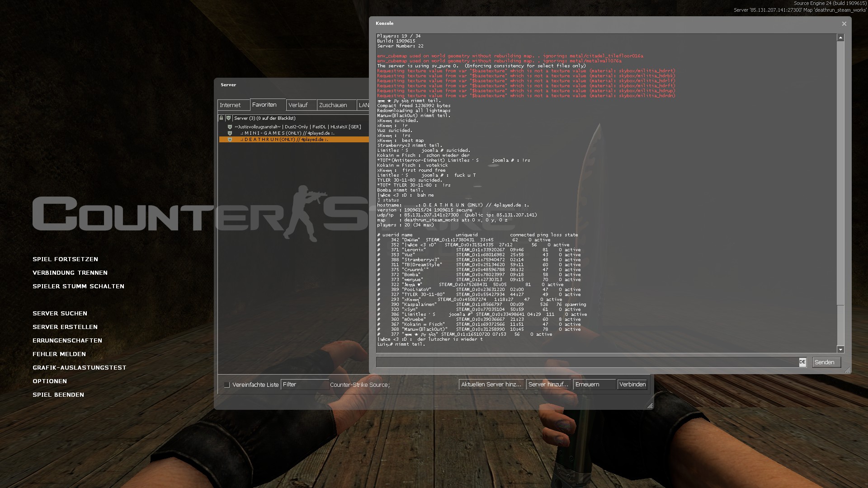
Task: Open Server erstellen menu entry
Action: pyautogui.click(x=65, y=327)
